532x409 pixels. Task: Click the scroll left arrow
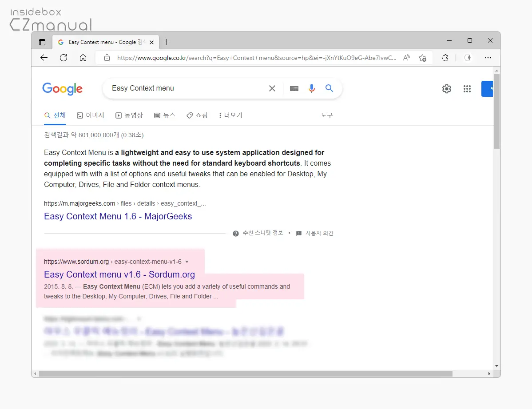click(35, 374)
